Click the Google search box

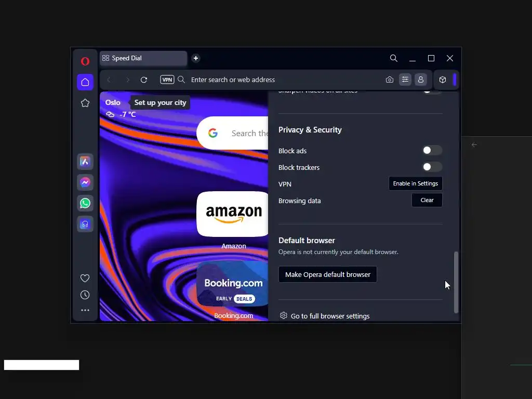coord(232,133)
